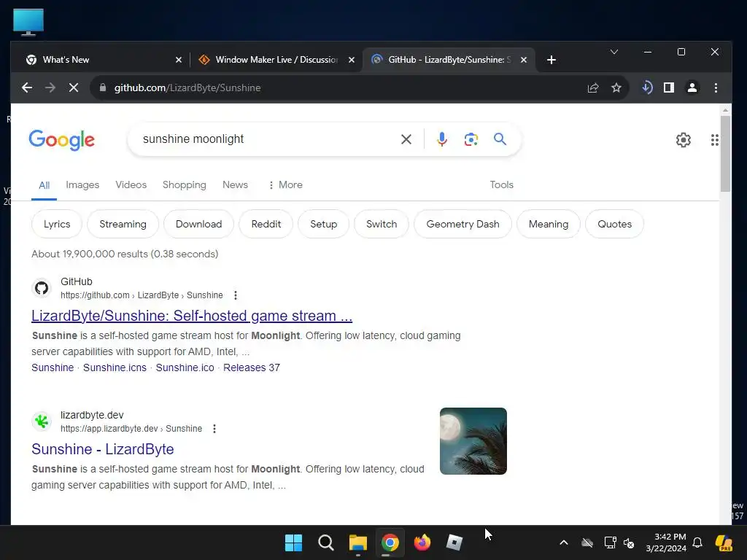
Task: Filter with the Download chip
Action: pyautogui.click(x=198, y=224)
